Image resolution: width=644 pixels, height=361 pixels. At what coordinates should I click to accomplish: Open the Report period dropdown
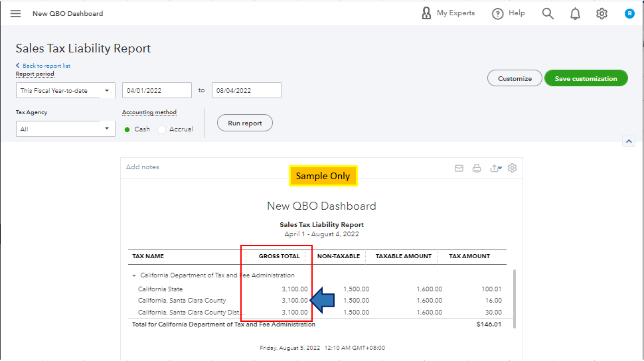click(65, 91)
